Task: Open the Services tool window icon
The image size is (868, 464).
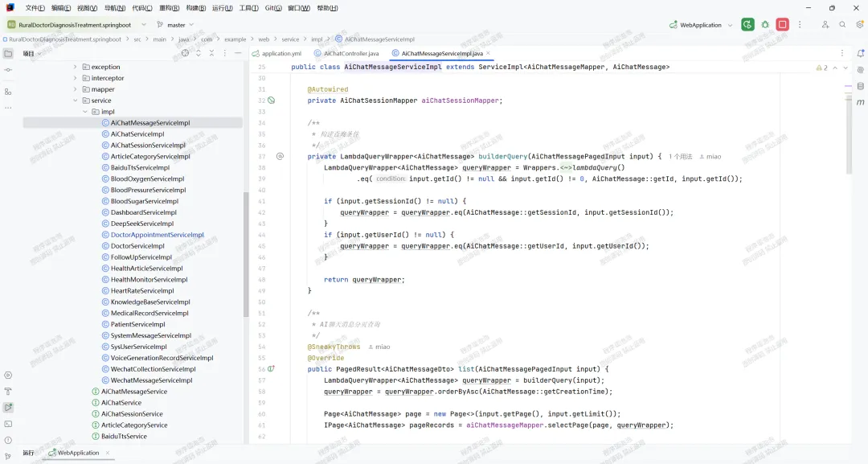Action: 8,376
